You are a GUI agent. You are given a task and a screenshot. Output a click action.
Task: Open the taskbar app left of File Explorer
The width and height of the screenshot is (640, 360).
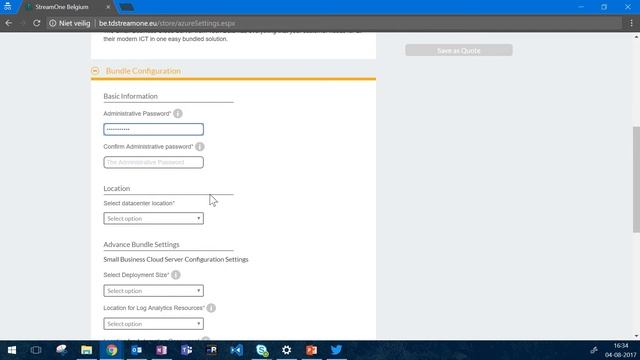pos(61,350)
